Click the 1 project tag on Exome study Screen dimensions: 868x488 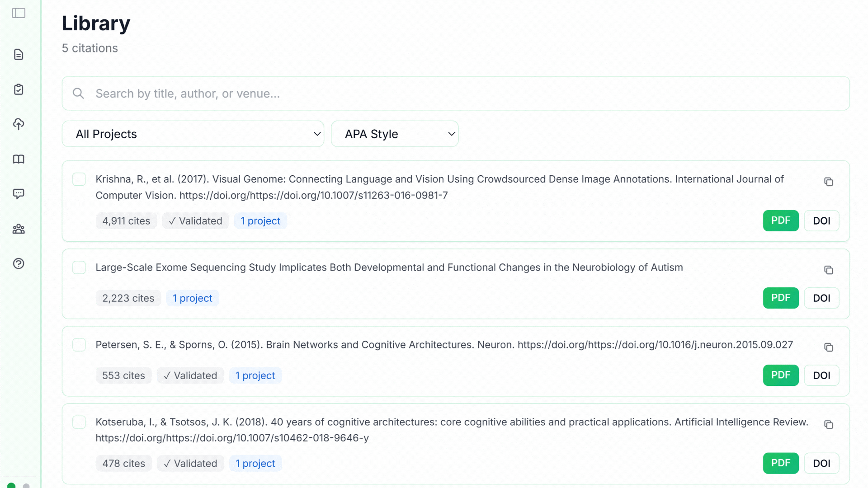(192, 298)
